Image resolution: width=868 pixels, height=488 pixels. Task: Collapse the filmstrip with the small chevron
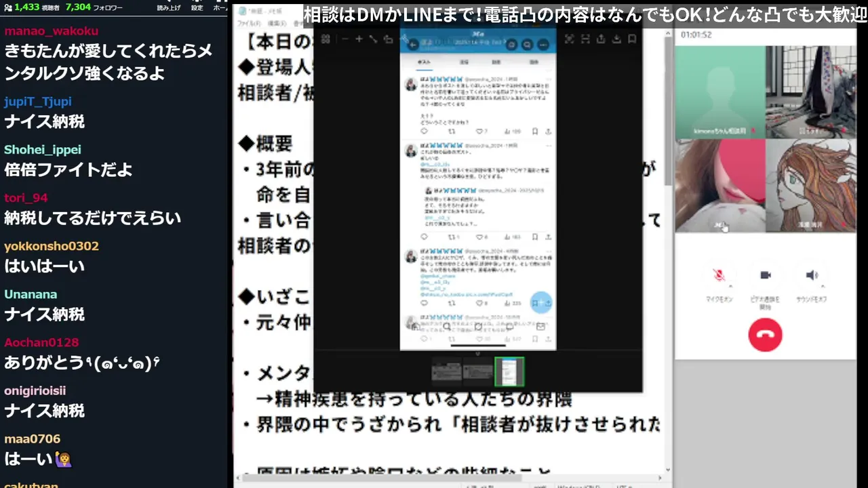pos(477,354)
